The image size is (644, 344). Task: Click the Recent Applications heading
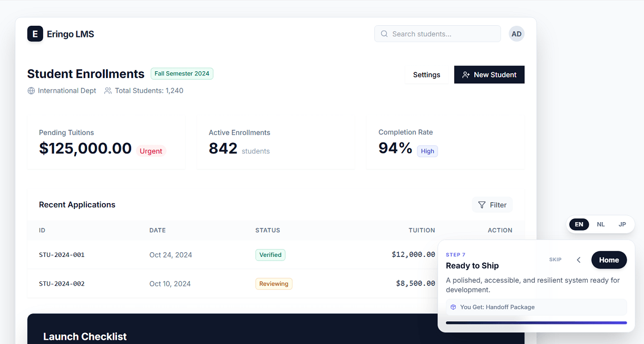[77, 205]
